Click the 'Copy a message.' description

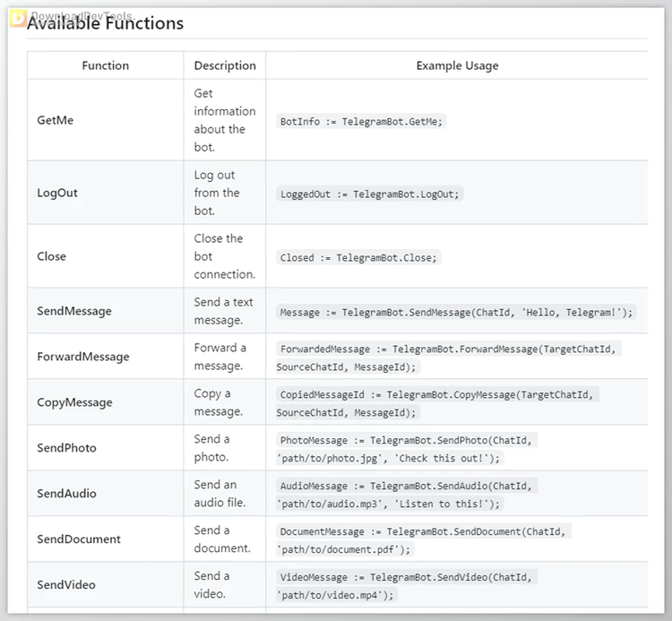(218, 402)
